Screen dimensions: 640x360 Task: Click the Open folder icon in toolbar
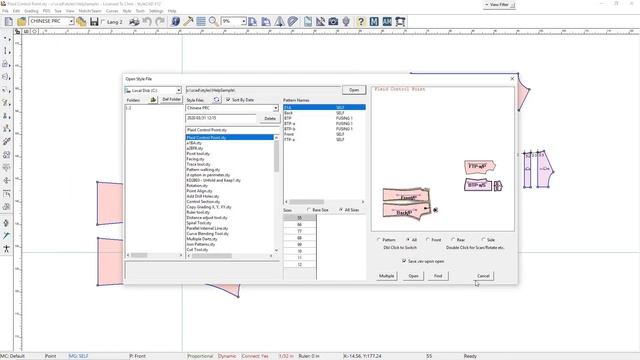click(21, 22)
